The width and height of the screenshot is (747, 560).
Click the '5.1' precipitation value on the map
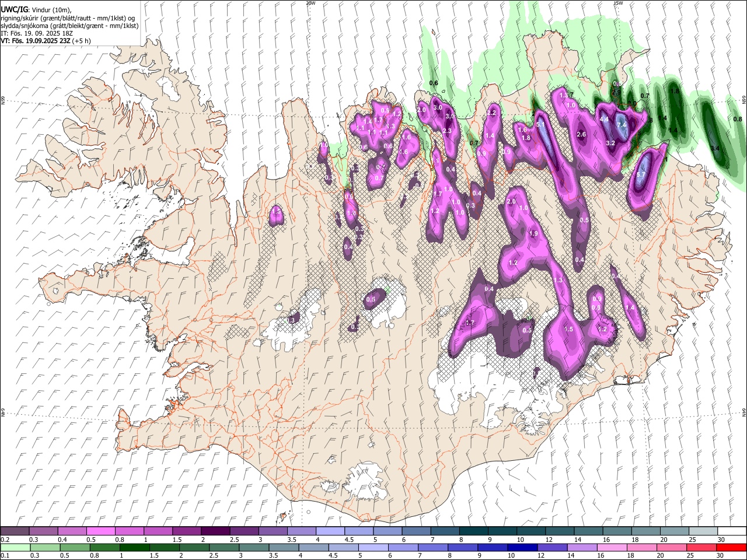540,124
